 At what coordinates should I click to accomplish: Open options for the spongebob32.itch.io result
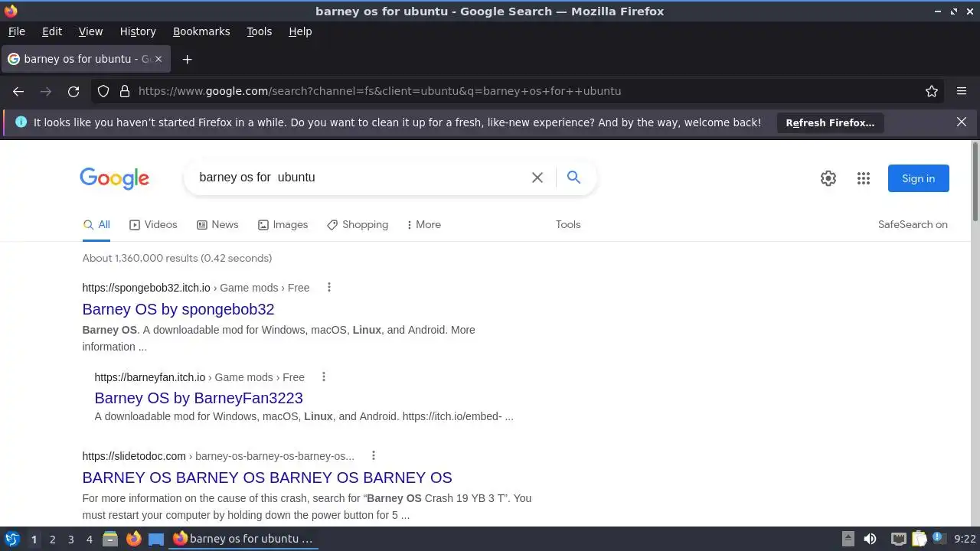point(329,288)
